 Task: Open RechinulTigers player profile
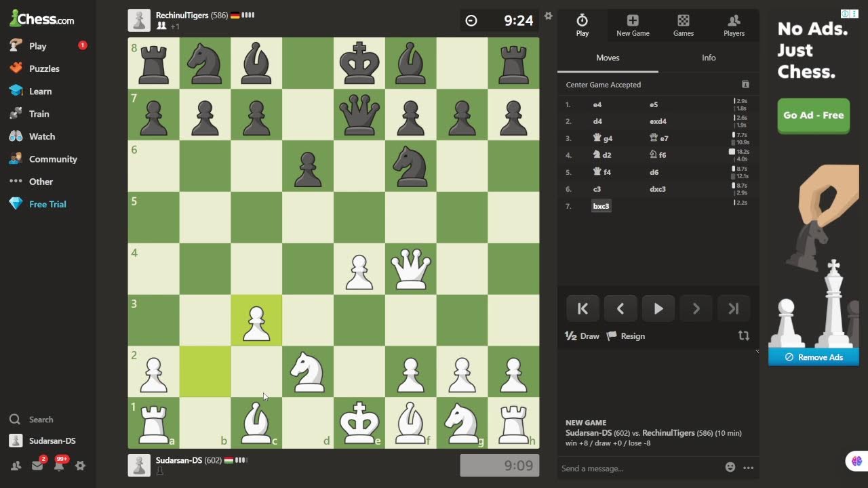pos(182,15)
